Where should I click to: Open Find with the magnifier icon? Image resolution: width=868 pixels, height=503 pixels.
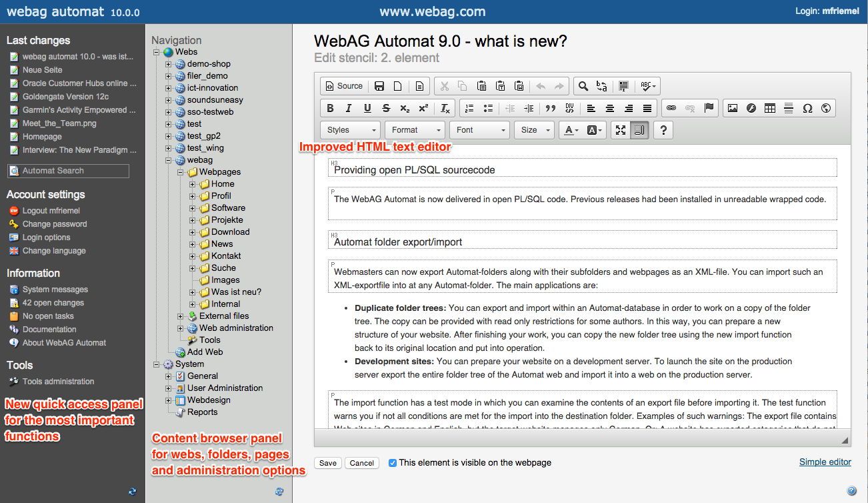583,86
